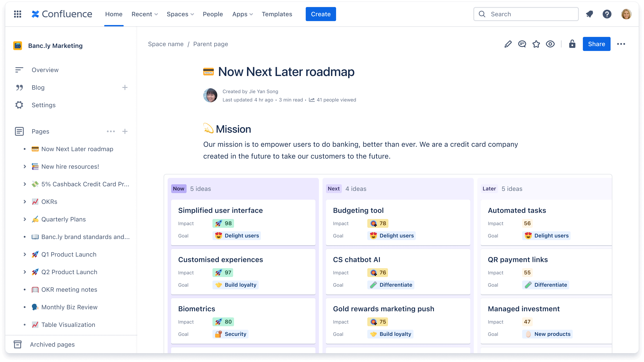This screenshot has width=644, height=362.
Task: Click the lock permissions icon
Action: (x=572, y=44)
